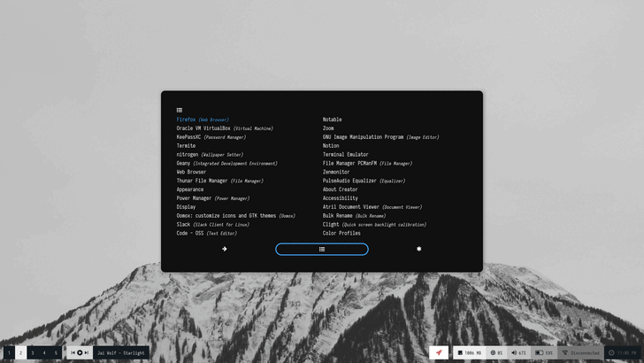The image size is (644, 363).
Task: Select the arrow run-mode icon in launcher
Action: (225, 249)
